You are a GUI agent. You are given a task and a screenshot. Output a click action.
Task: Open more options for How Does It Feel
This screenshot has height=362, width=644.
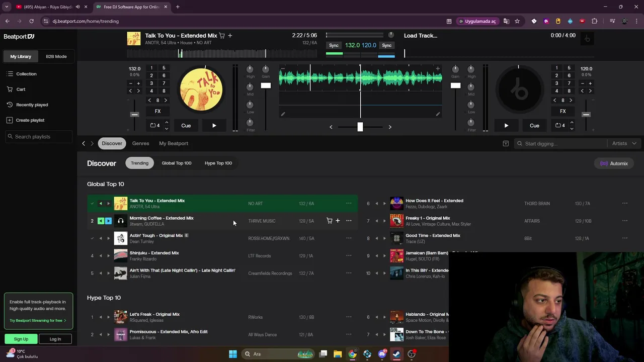625,203
